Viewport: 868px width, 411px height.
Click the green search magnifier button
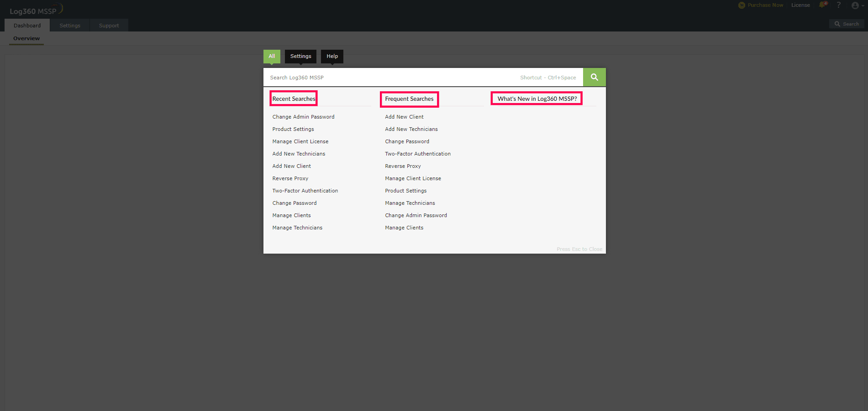click(x=594, y=77)
